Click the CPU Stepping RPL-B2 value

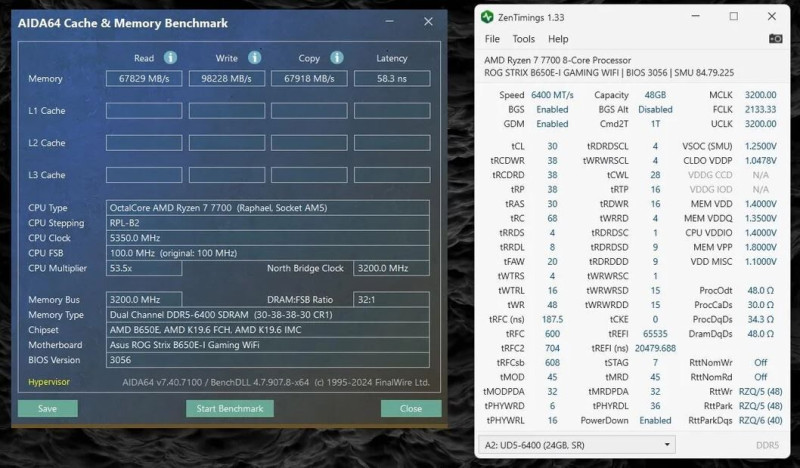(x=268, y=223)
